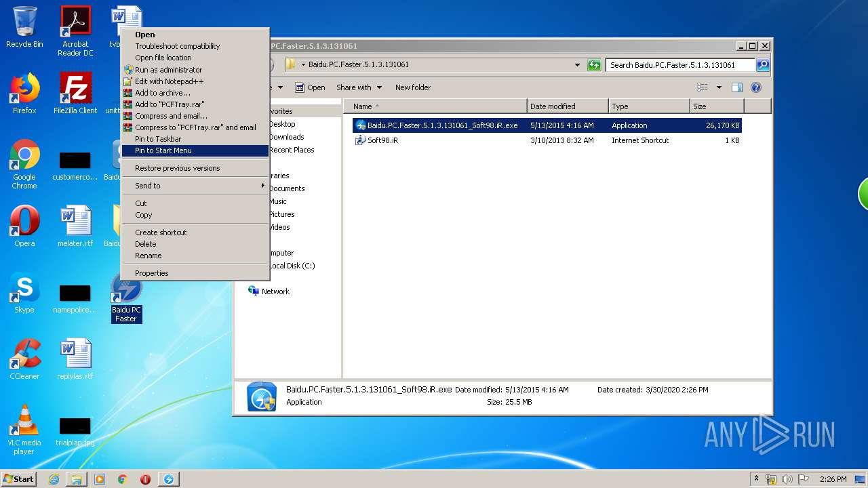
Task: Expand the Send to submenu
Action: pyautogui.click(x=195, y=186)
